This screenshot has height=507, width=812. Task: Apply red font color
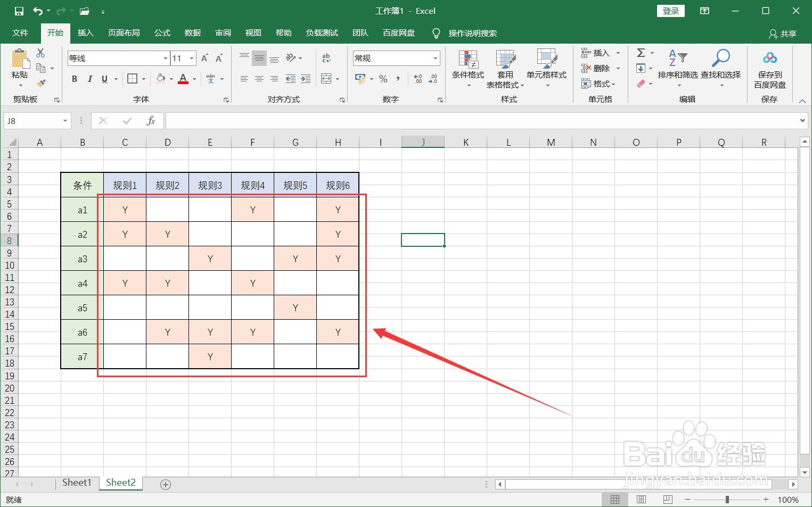click(x=183, y=79)
